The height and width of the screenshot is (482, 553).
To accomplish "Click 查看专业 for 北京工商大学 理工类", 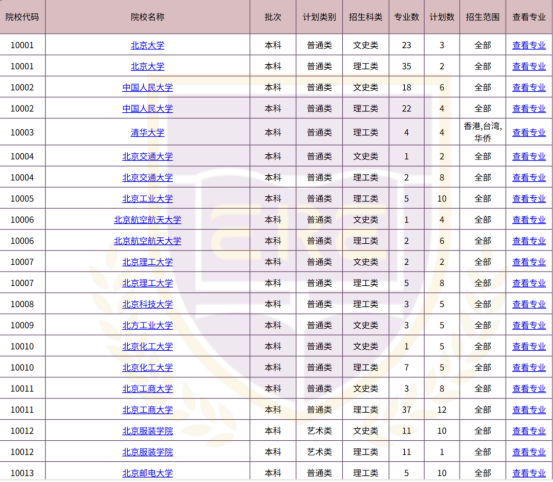I will point(529,410).
